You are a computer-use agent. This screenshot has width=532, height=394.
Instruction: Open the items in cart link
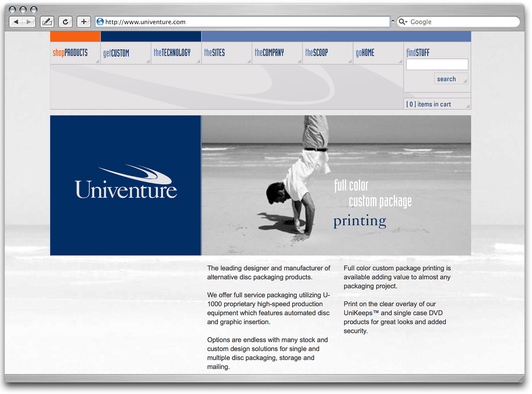tap(437, 104)
